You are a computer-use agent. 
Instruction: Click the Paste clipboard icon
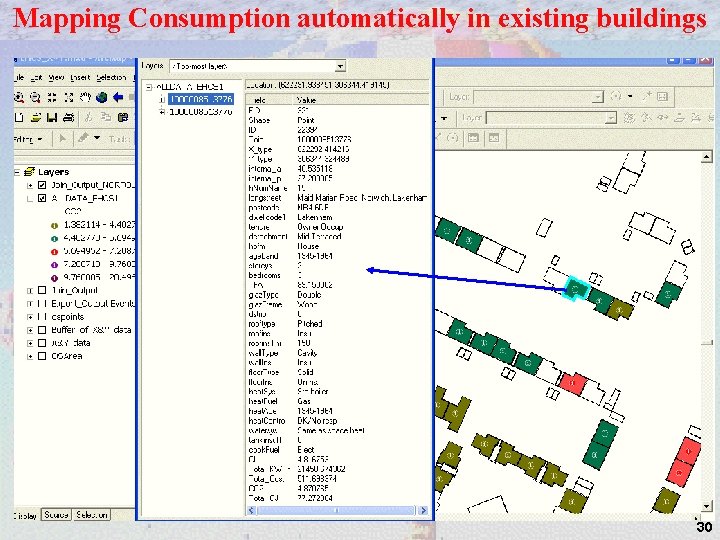[x=123, y=118]
